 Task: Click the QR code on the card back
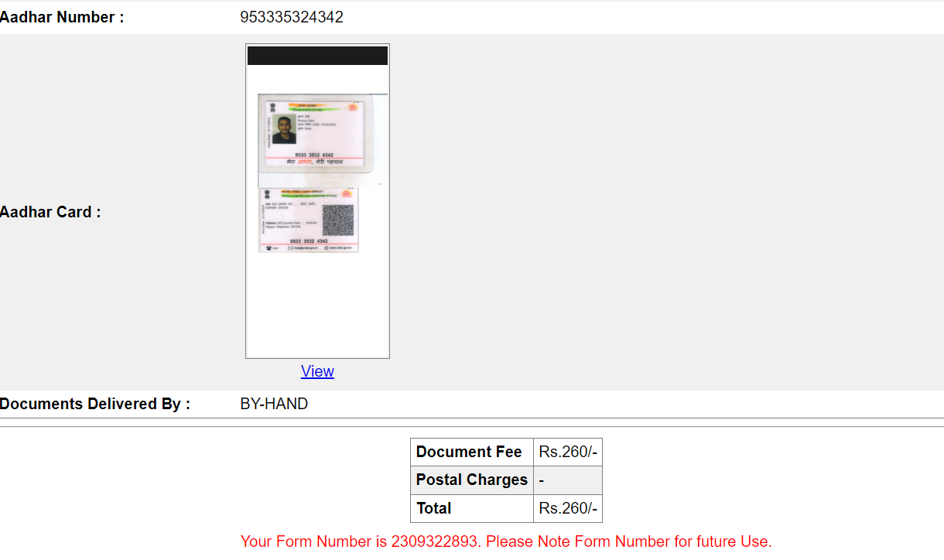(x=337, y=220)
